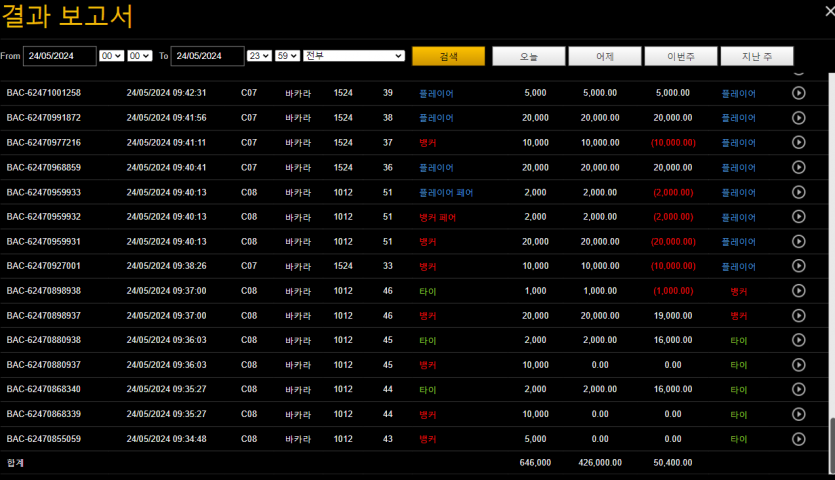Viewport: 835px width, 480px height.
Task: Click the From date input field
Action: [x=60, y=56]
